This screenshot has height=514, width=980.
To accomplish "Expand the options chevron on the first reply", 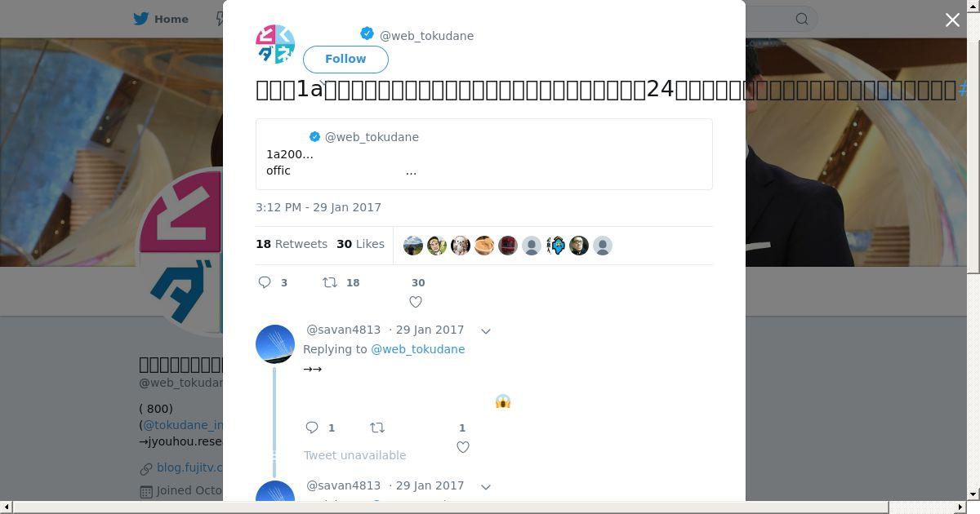I will point(486,330).
